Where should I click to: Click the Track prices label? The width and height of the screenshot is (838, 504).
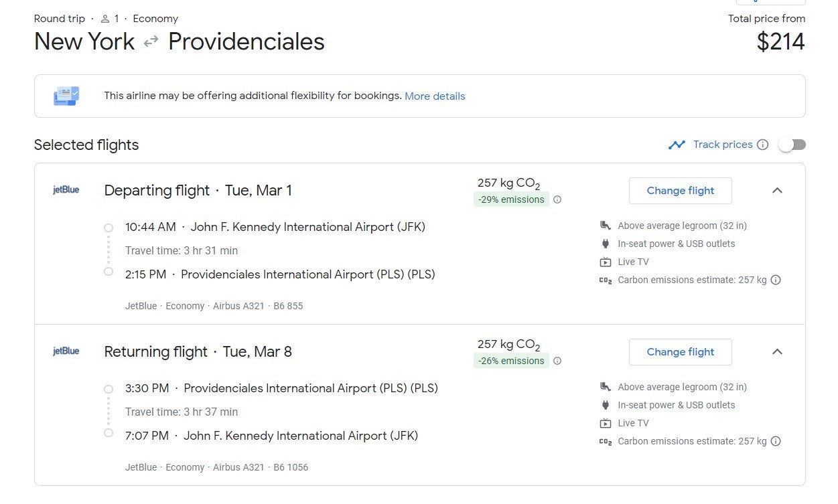pos(723,145)
